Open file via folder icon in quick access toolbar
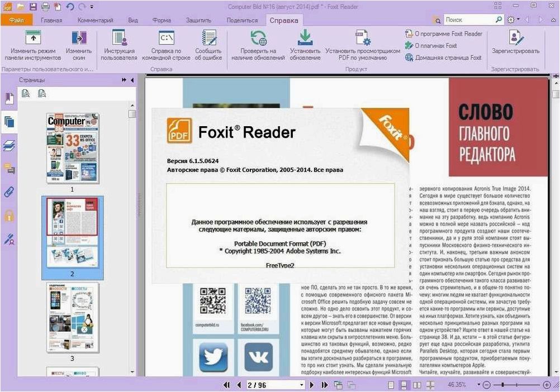 21,6
